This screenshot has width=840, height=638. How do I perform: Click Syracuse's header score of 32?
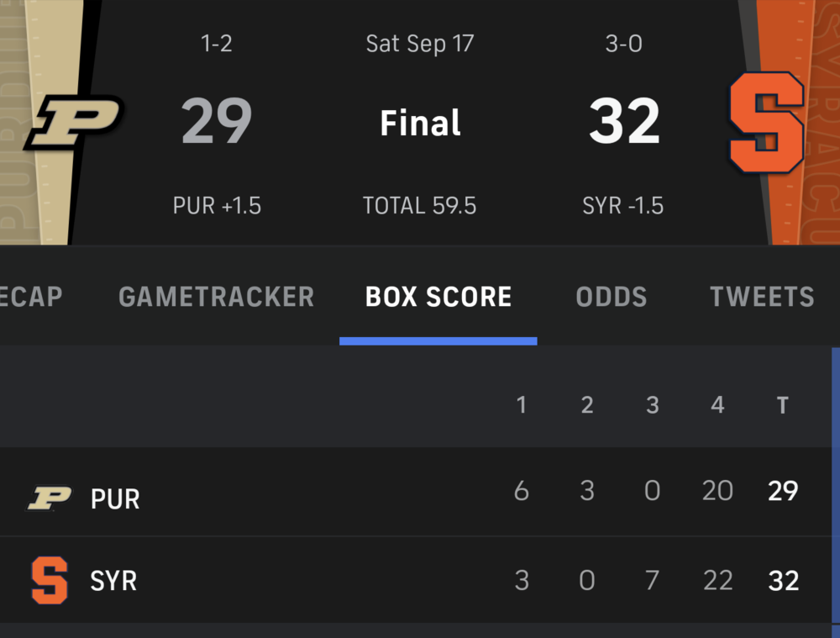pyautogui.click(x=624, y=123)
